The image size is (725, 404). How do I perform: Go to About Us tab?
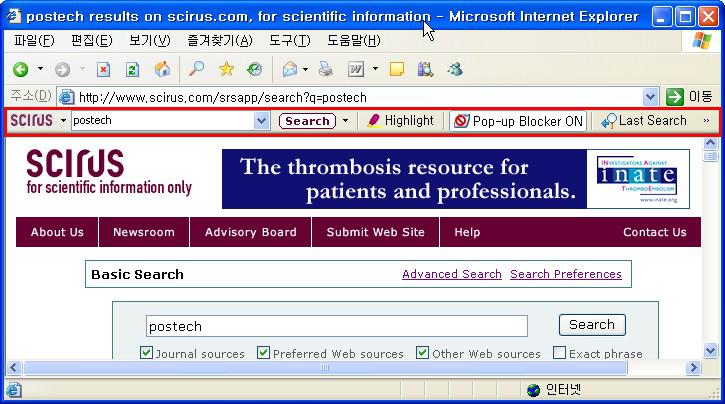coord(57,232)
